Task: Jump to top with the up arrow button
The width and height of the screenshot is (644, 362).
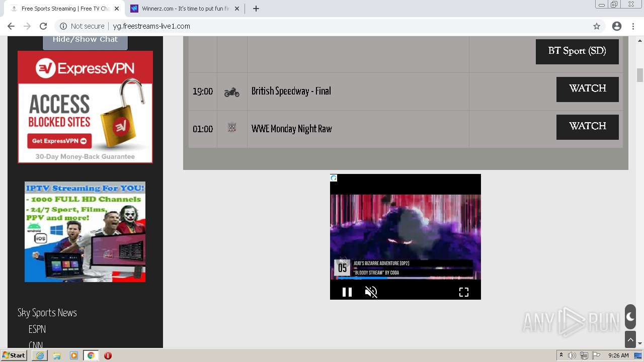Action: click(630, 339)
